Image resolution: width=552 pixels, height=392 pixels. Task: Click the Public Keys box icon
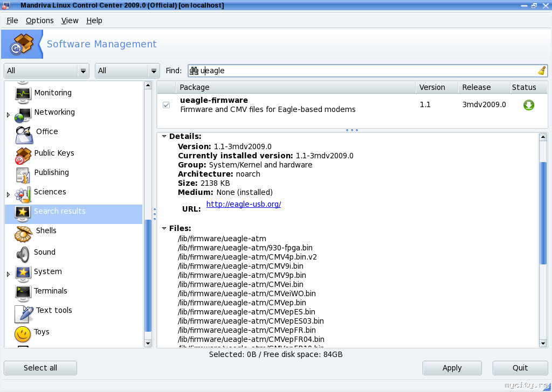23,156
